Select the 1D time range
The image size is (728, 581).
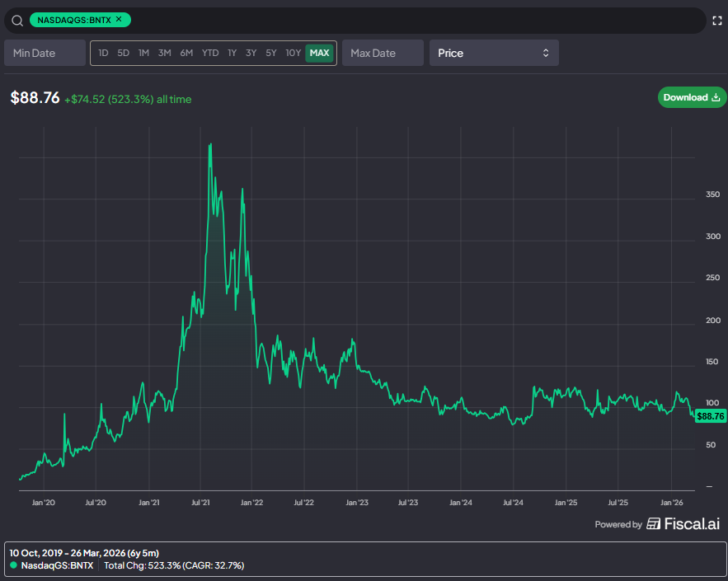[x=103, y=53]
